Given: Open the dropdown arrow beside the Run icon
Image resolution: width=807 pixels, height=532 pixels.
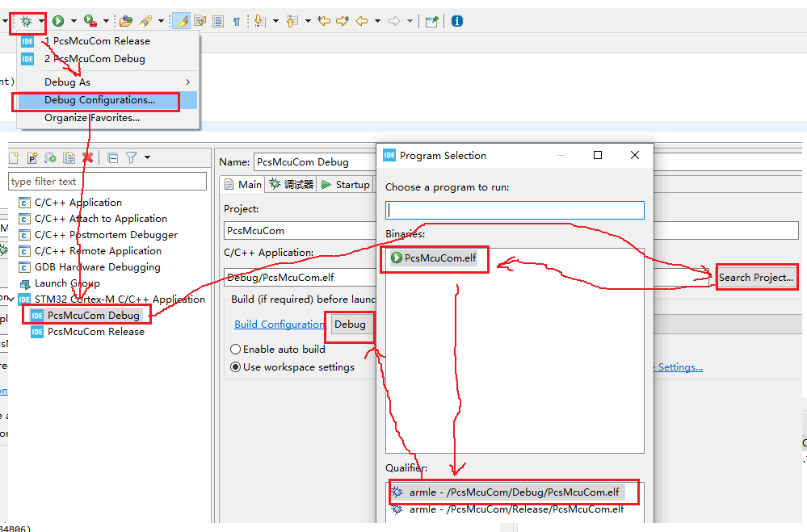Looking at the screenshot, I should (x=73, y=21).
